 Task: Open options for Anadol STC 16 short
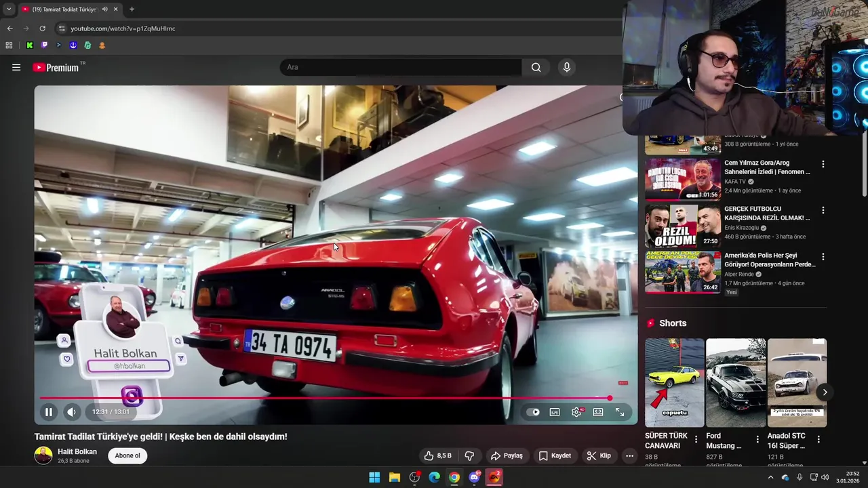point(818,439)
